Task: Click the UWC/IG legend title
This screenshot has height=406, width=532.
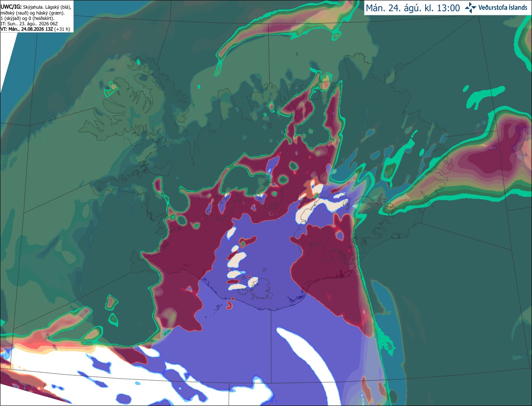Action: tap(11, 7)
